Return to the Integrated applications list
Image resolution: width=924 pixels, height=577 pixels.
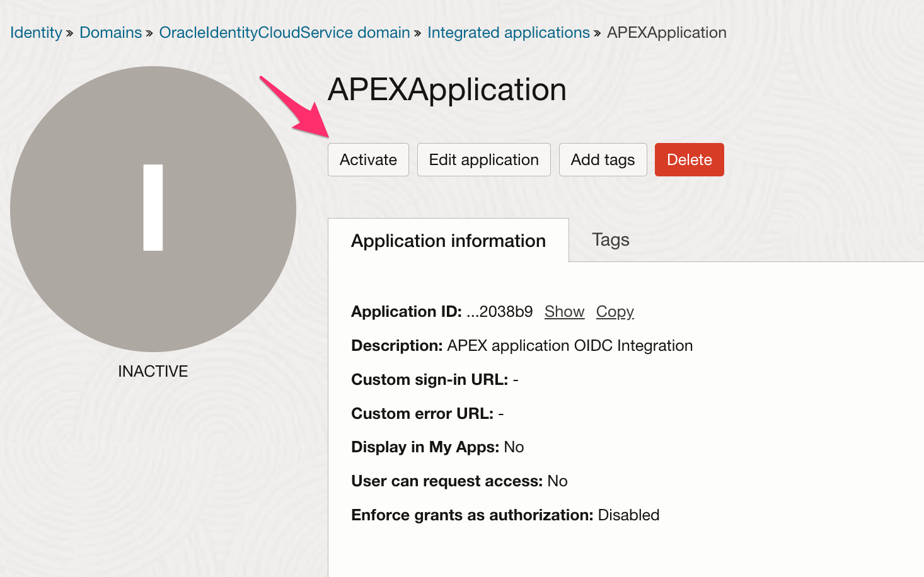coord(508,33)
